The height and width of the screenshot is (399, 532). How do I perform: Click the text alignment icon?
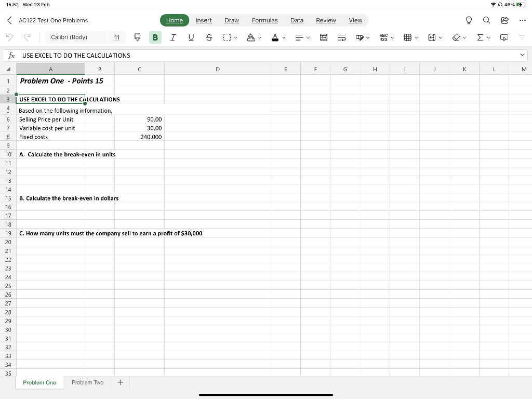point(299,37)
